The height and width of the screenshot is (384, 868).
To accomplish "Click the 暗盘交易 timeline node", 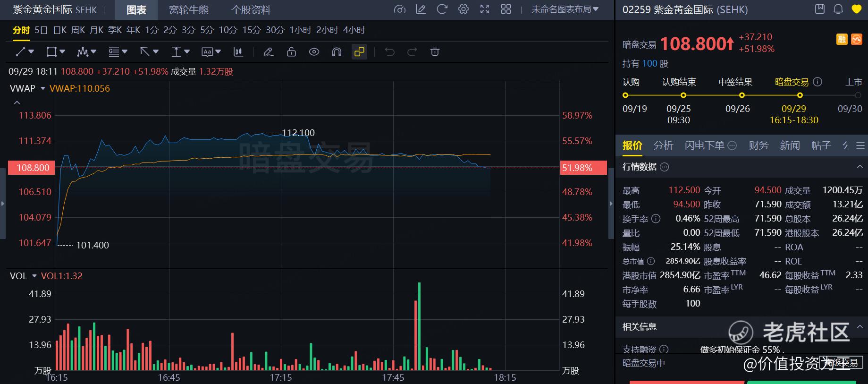I will coord(800,95).
